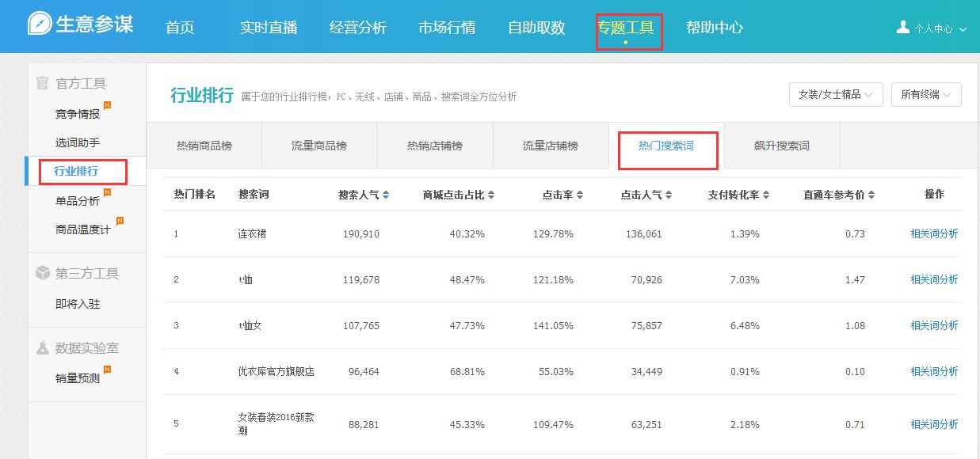This screenshot has width=980, height=459.
Task: Sort by 点击率 column arrow
Action: tap(580, 195)
